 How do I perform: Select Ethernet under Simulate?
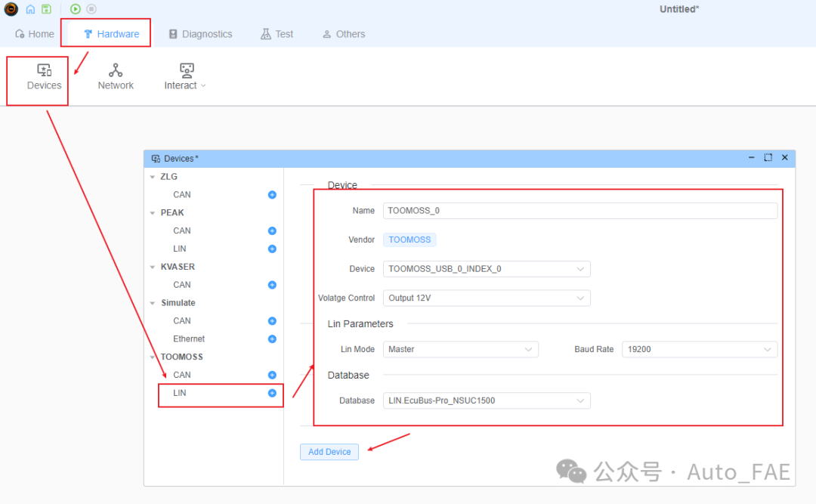point(189,339)
